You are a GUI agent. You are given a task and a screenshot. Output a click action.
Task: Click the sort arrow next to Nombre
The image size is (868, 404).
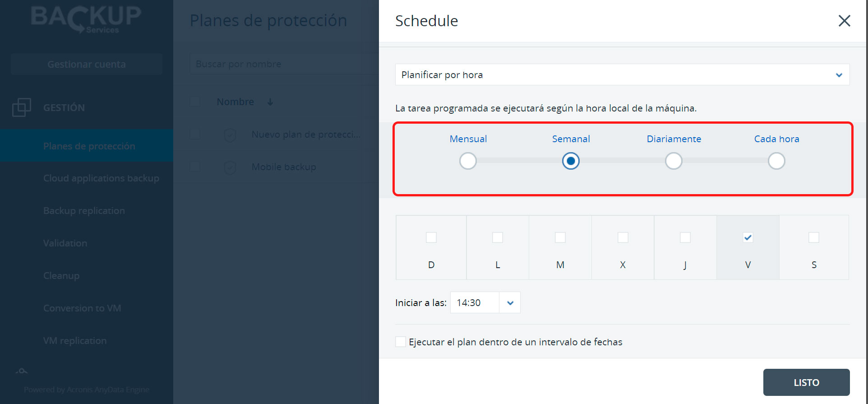[270, 102]
